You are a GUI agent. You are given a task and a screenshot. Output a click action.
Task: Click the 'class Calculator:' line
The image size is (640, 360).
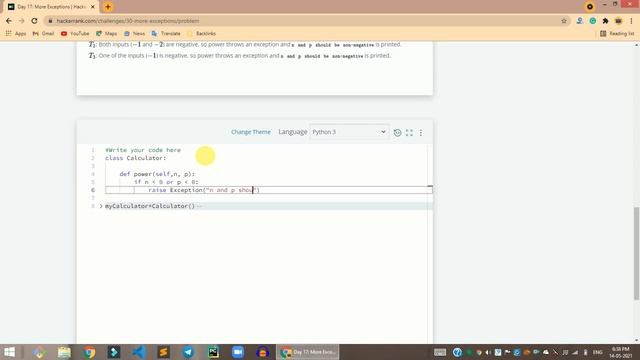tap(136, 158)
